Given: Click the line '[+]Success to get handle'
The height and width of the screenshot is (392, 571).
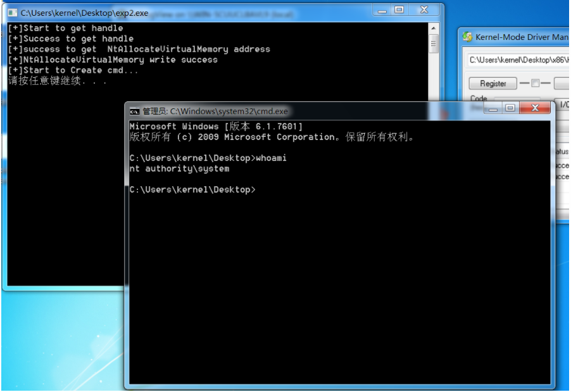Looking at the screenshot, I should click(71, 39).
